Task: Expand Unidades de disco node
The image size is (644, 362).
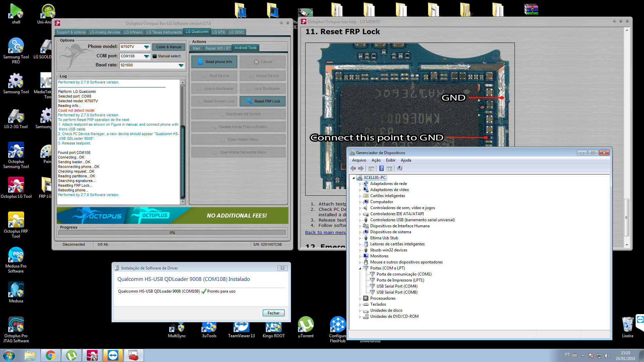Action: [x=360, y=311]
